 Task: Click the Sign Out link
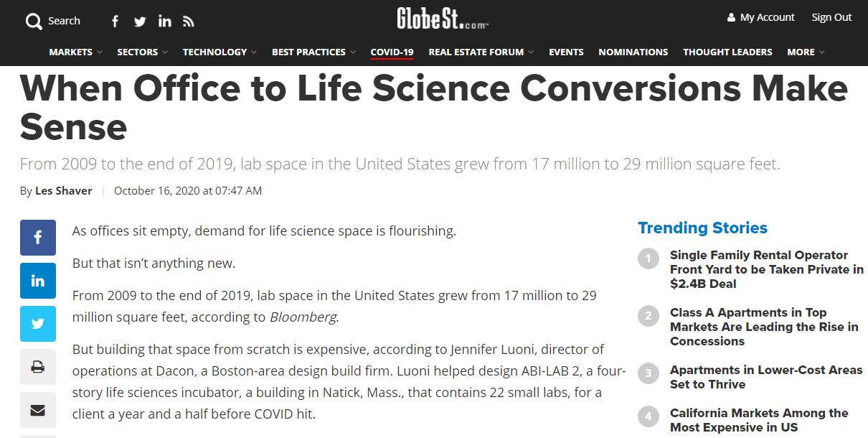tap(831, 17)
